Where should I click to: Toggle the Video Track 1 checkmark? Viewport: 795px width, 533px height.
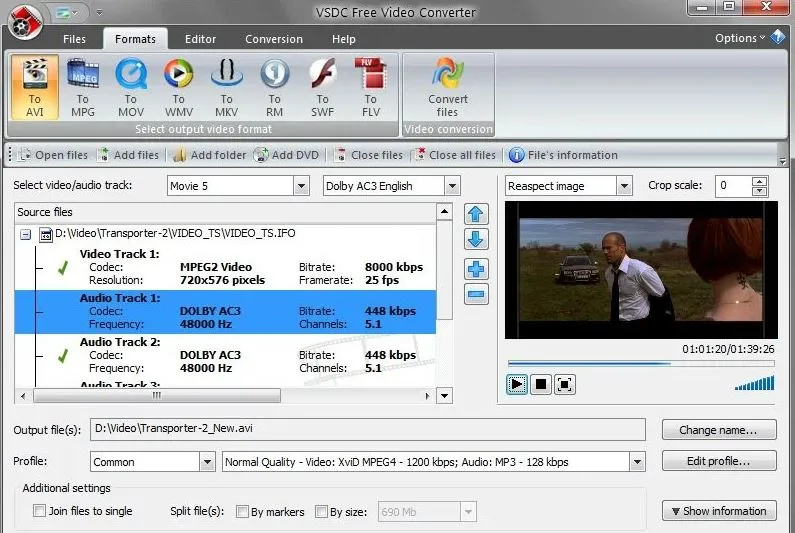coord(63,268)
